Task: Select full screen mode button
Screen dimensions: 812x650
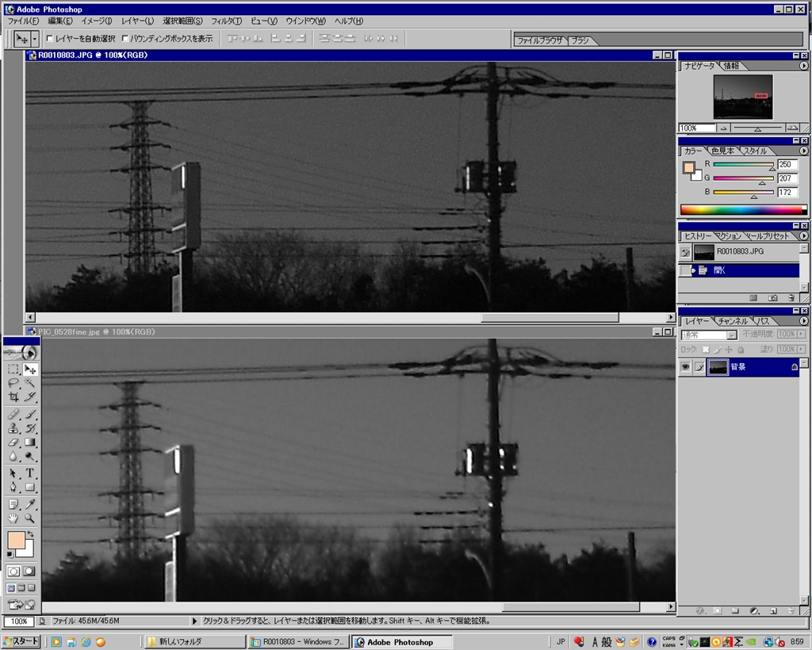Action: 32,588
